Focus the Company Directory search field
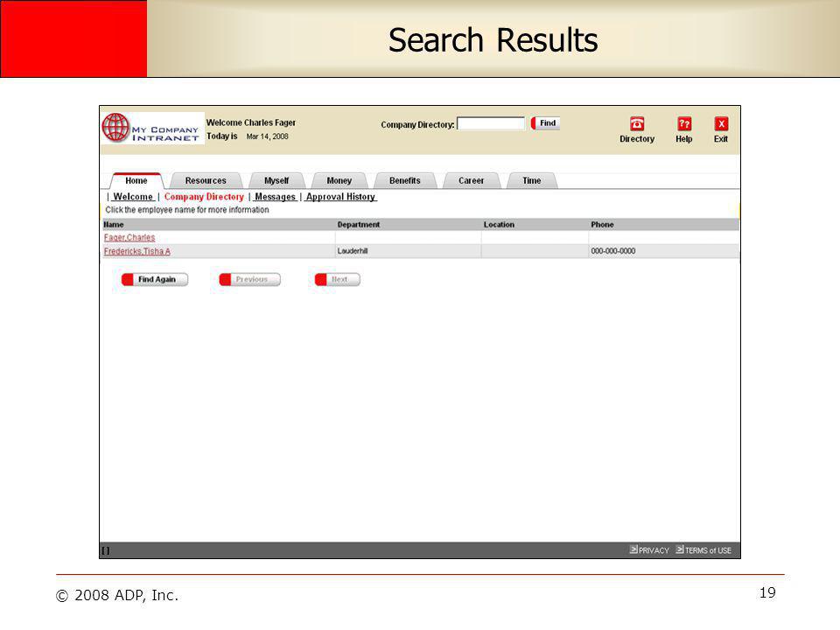This screenshot has height=630, width=840. click(x=491, y=123)
